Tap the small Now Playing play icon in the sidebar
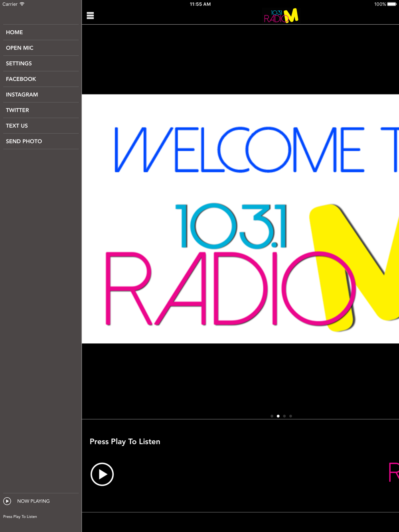 [7, 501]
